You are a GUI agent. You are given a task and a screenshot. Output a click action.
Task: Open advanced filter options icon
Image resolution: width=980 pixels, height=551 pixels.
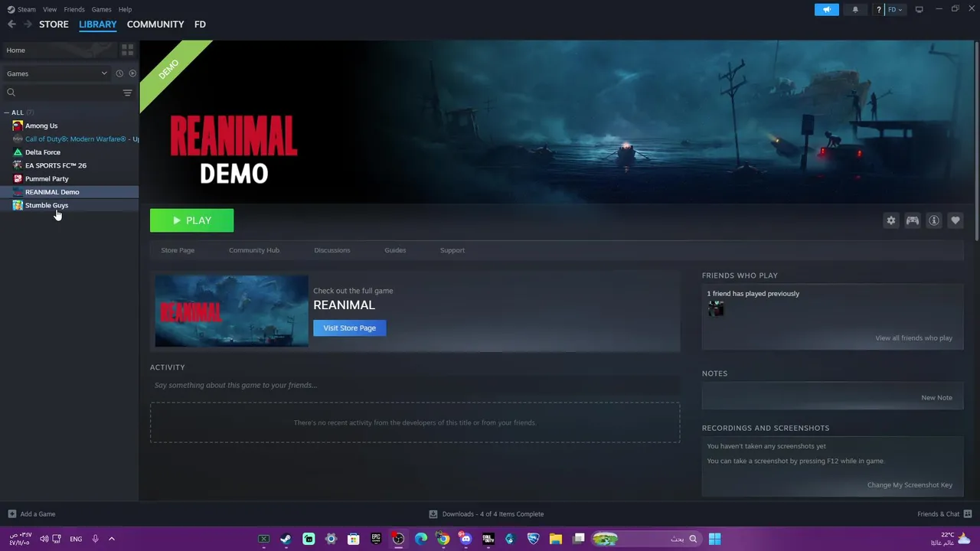(128, 93)
